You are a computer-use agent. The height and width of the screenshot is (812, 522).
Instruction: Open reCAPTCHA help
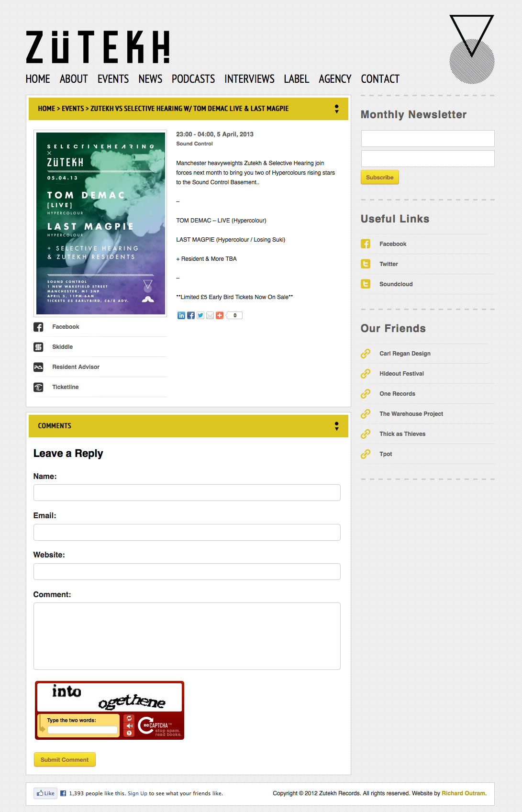click(x=129, y=733)
